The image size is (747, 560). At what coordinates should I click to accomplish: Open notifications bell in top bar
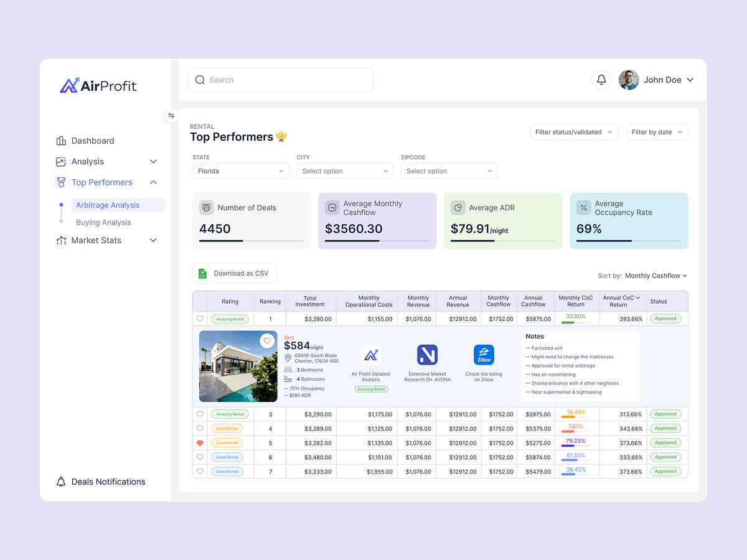click(x=601, y=80)
